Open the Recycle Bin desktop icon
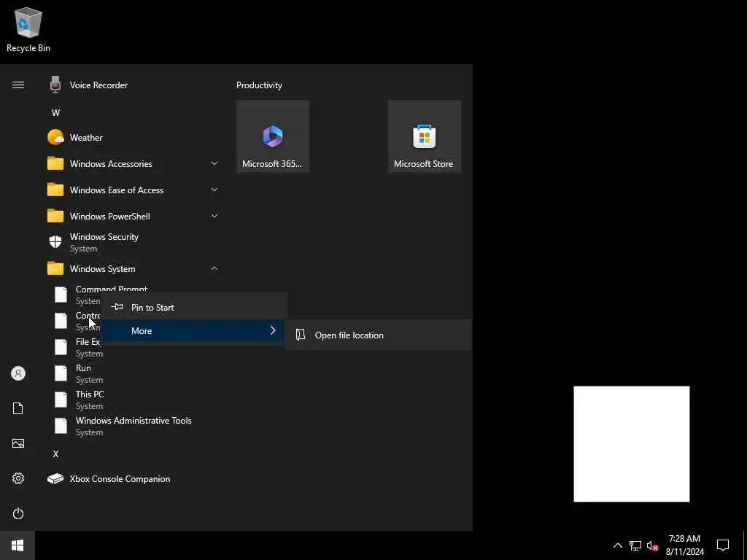Image resolution: width=747 pixels, height=560 pixels. pyautogui.click(x=28, y=30)
